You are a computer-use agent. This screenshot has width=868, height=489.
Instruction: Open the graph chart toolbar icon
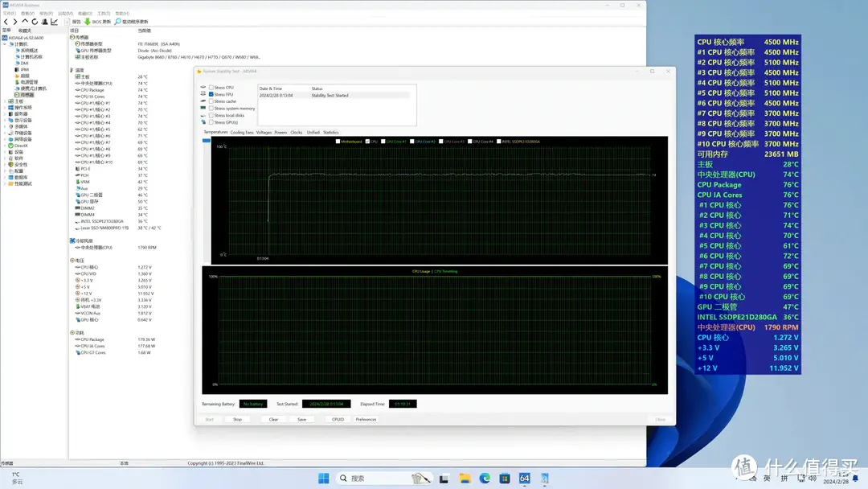click(55, 22)
